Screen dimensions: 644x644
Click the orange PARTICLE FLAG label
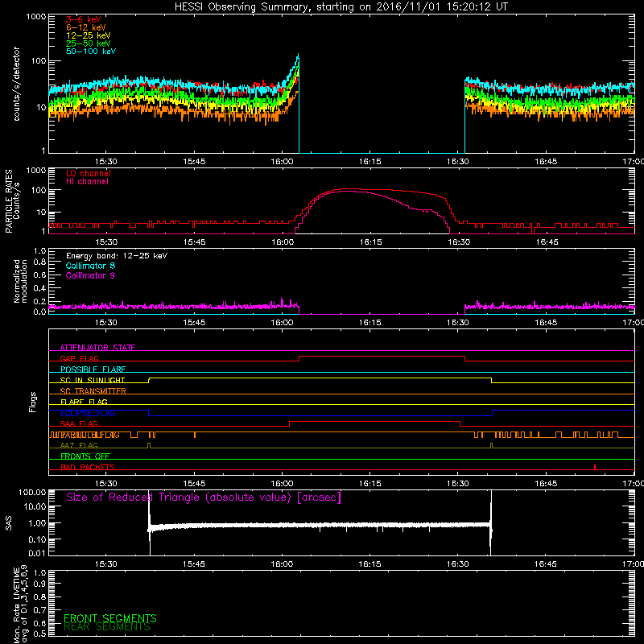click(90, 435)
